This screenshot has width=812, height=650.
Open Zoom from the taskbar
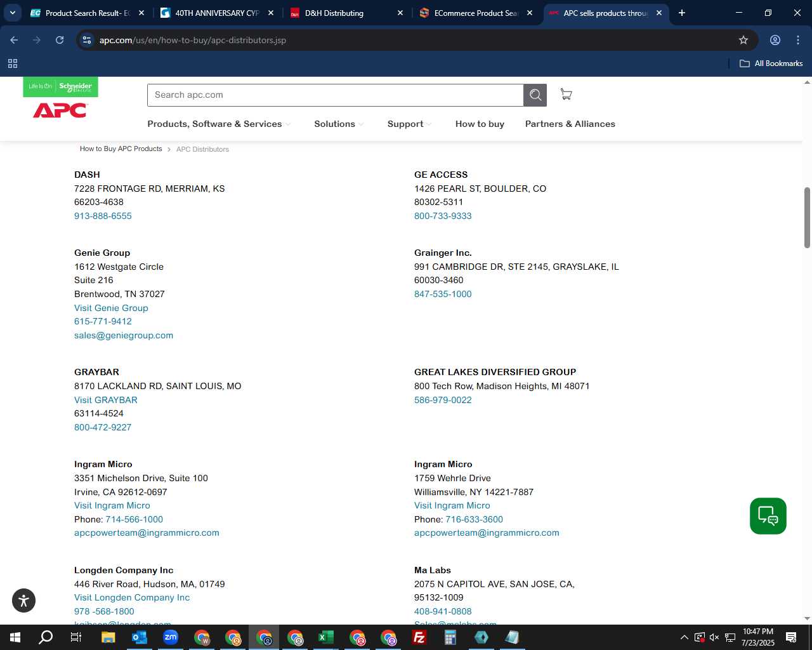pos(170,637)
